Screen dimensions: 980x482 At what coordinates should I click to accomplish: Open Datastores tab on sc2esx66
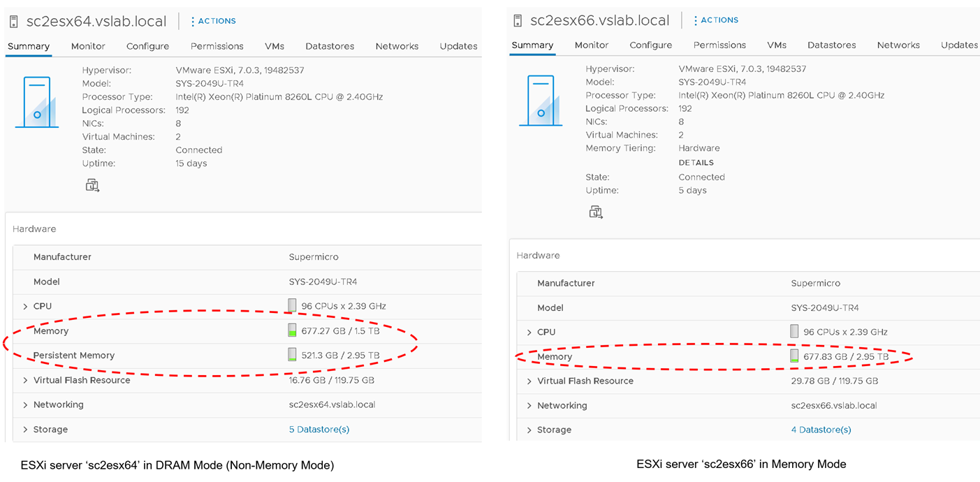[x=832, y=45]
